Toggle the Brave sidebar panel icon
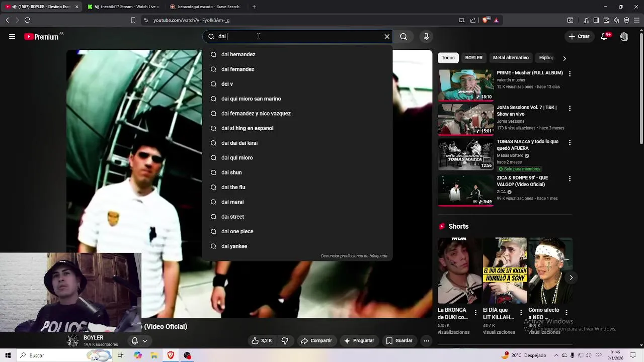644x362 pixels. click(x=596, y=20)
